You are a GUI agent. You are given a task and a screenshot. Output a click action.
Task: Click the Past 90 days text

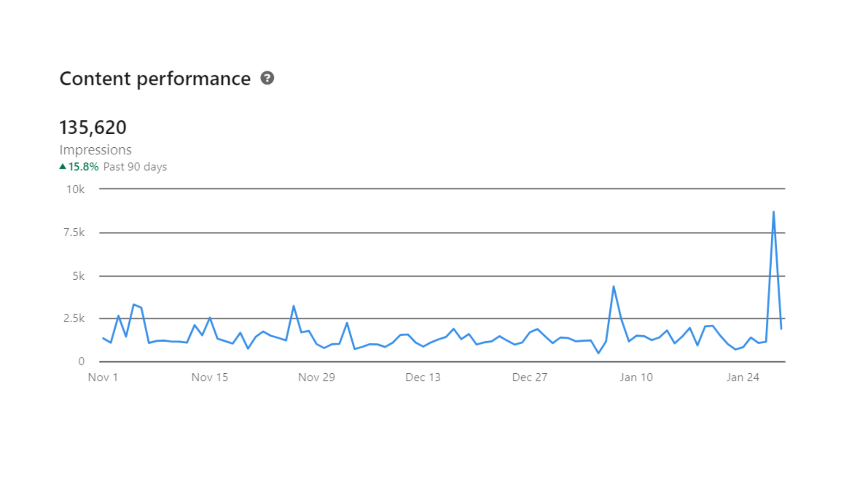(x=135, y=167)
